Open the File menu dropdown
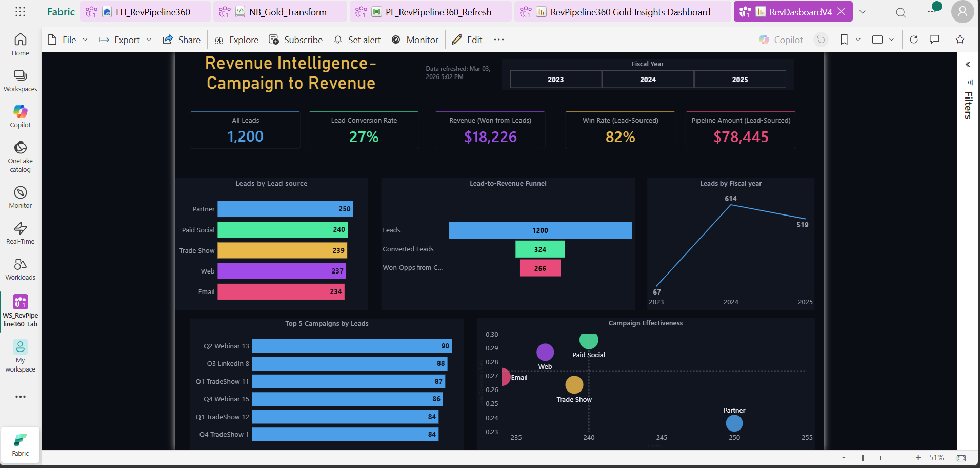 tap(85, 40)
